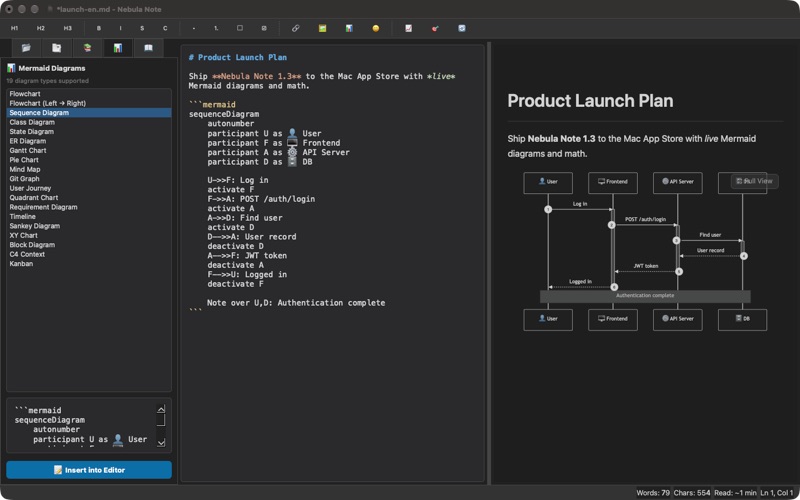
Task: Click the red target icon in the toolbar
Action: pyautogui.click(x=435, y=29)
